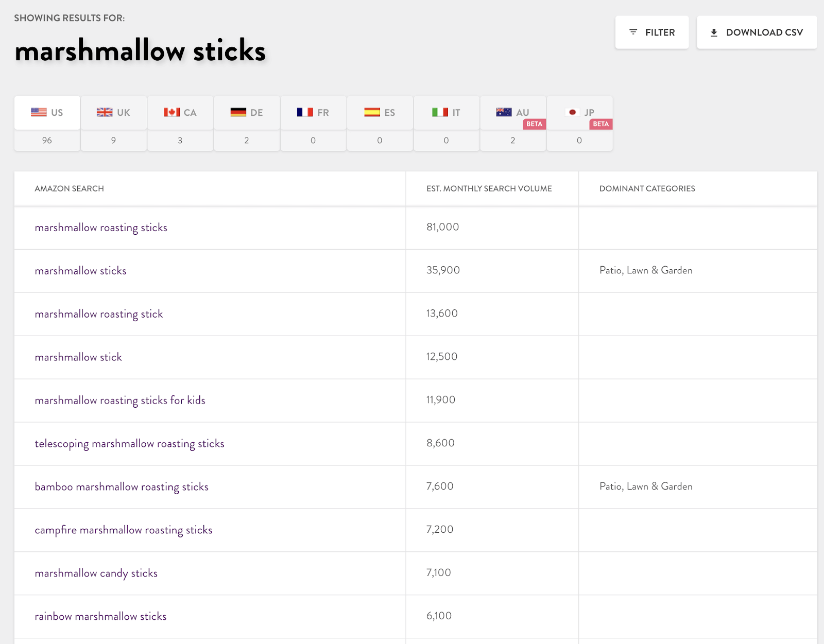The height and width of the screenshot is (644, 824).
Task: Switch to the CA marketplace tab
Action: pos(180,113)
